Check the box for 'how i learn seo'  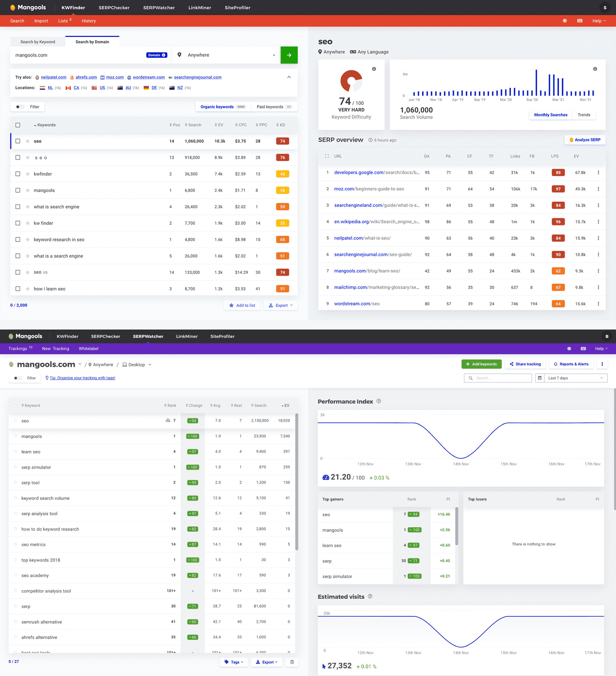tap(18, 289)
